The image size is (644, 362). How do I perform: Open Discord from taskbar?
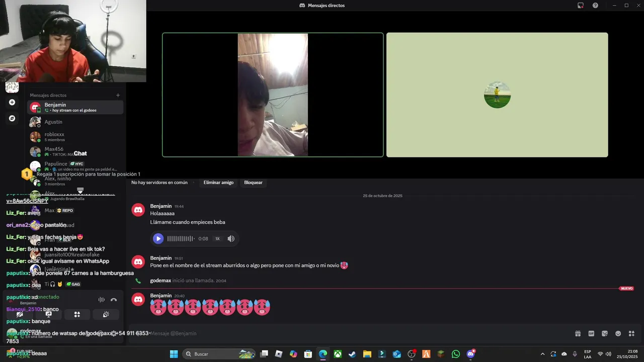[x=470, y=354]
